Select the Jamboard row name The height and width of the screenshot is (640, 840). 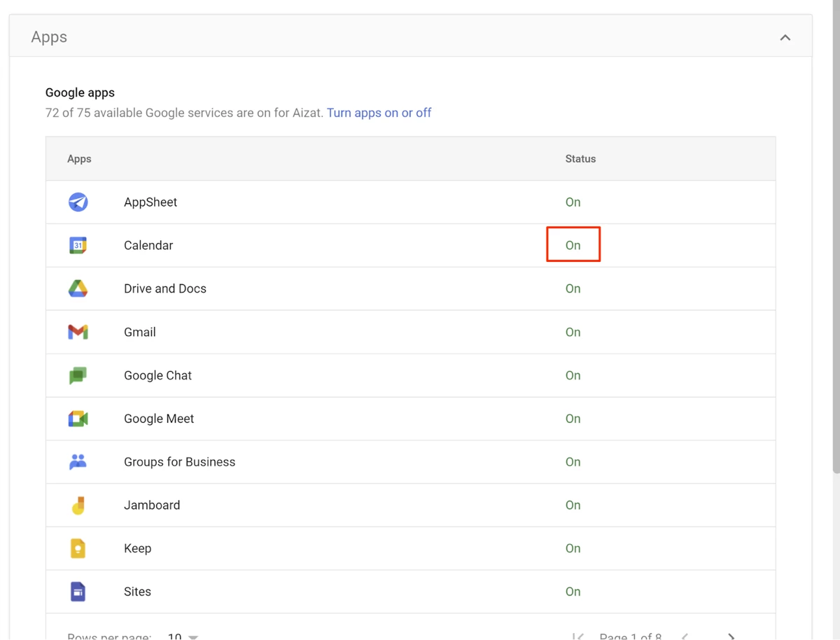[x=152, y=505]
